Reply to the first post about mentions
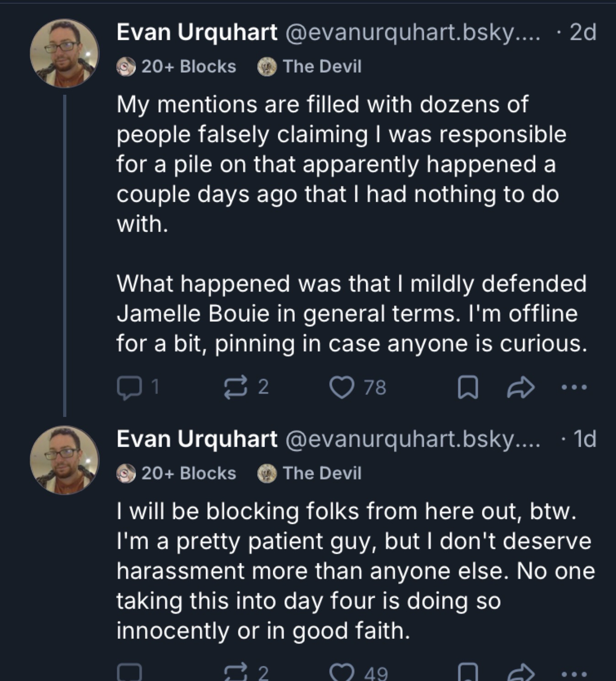616x681 pixels. (x=130, y=388)
